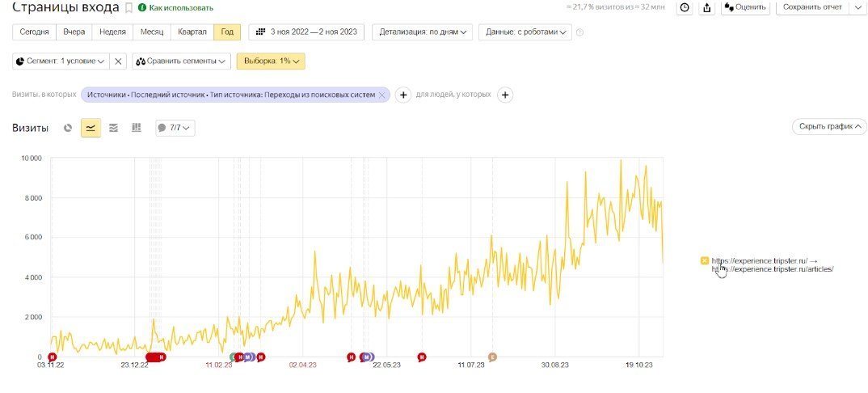Click the export report icon
The width and height of the screenshot is (868, 393).
tap(707, 7)
